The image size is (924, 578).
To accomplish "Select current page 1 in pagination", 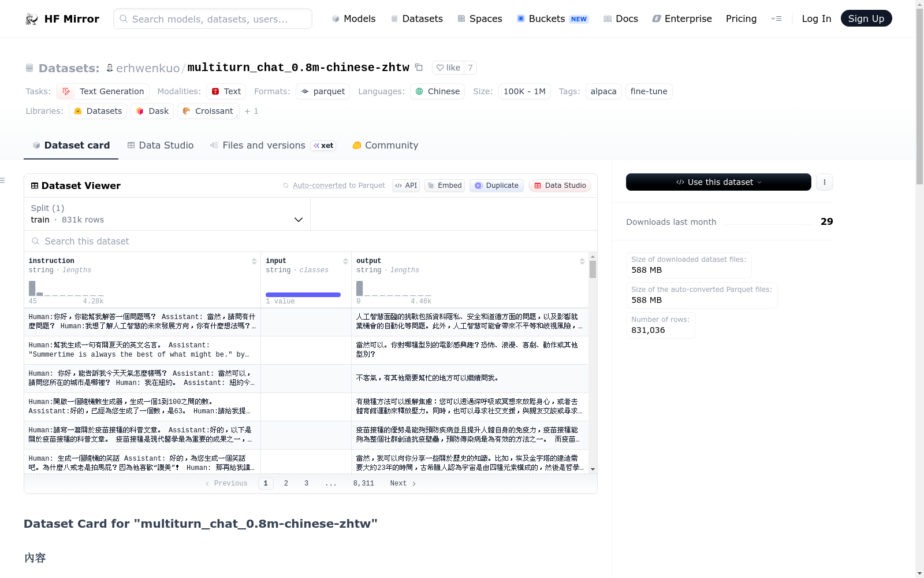I will [x=266, y=483].
